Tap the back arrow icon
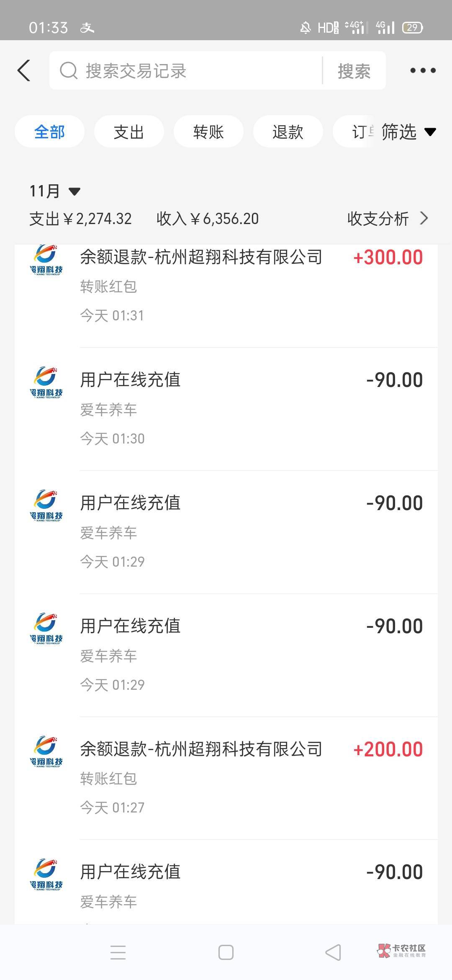 tap(24, 70)
